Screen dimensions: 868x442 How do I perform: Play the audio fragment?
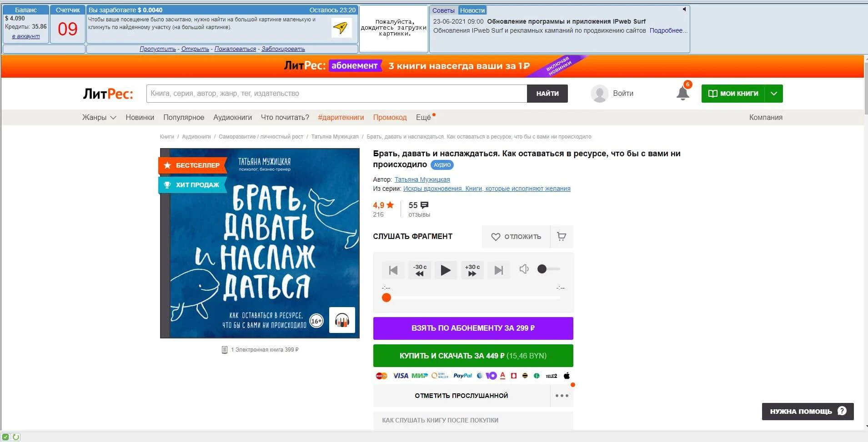[446, 270]
